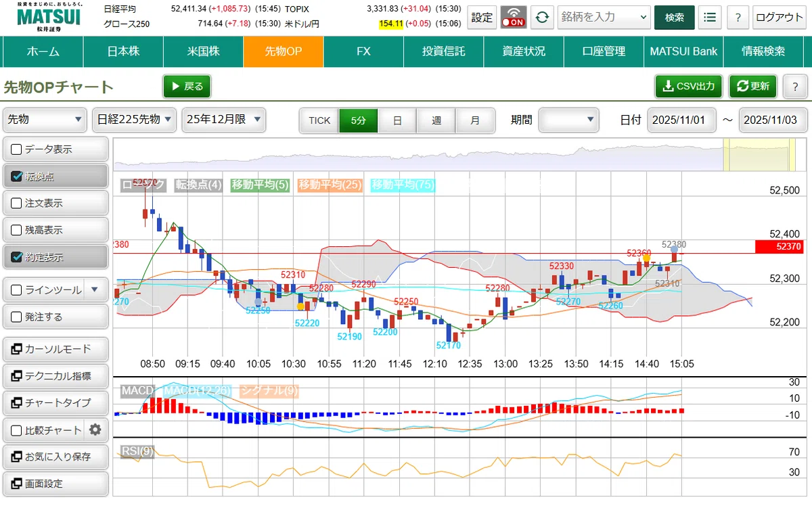Enable データ表示 checkbox

16,149
